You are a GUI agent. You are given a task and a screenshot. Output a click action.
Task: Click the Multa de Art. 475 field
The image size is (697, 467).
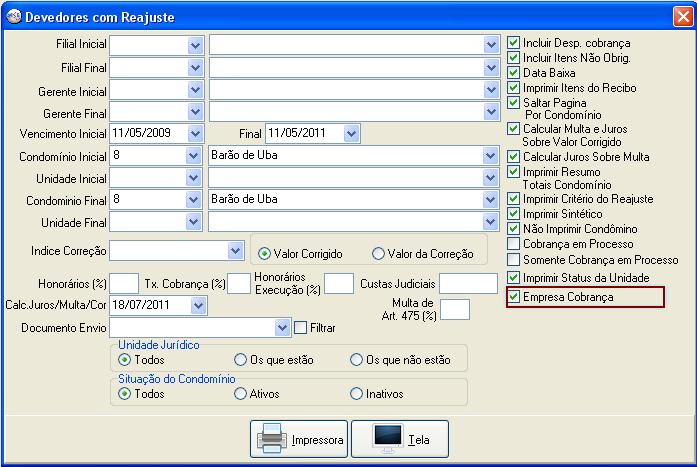[x=455, y=309]
